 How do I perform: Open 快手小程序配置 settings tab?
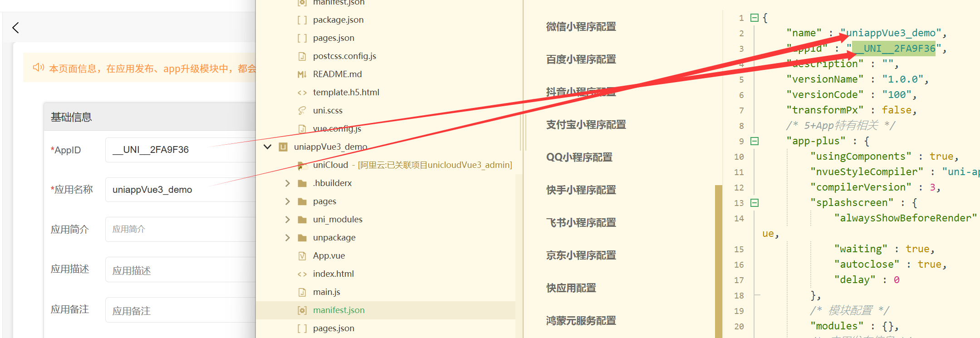click(x=581, y=190)
